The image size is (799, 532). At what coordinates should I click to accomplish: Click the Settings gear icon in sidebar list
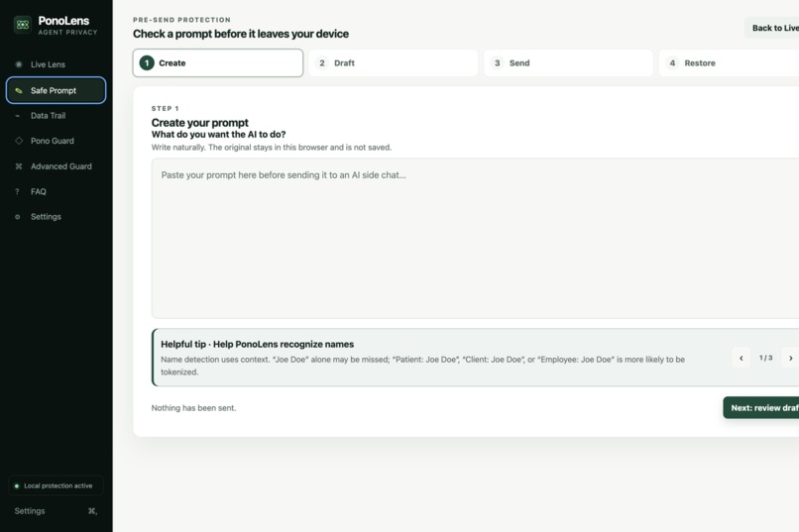pos(18,217)
